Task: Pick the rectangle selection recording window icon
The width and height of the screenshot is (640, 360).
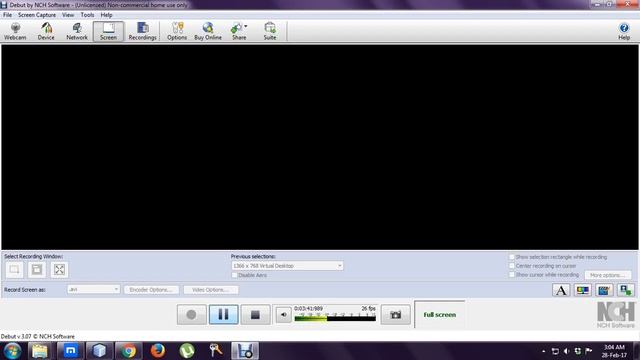Action: click(x=14, y=269)
